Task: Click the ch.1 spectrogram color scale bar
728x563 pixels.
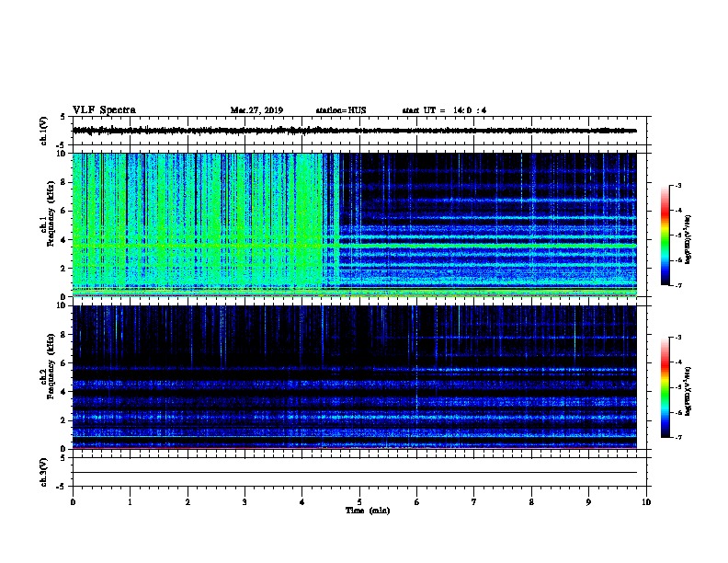Action: 665,236
